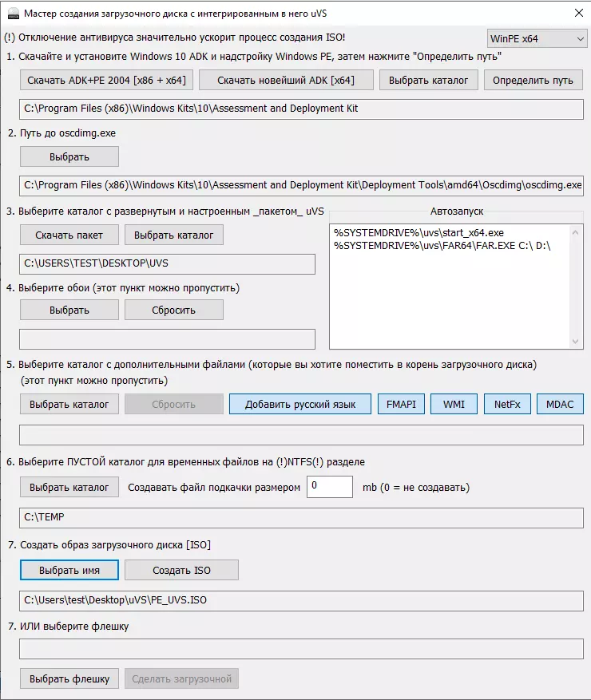This screenshot has width=591, height=700.
Task: Click Выбрать имя button for ISO name
Action: [x=69, y=570]
